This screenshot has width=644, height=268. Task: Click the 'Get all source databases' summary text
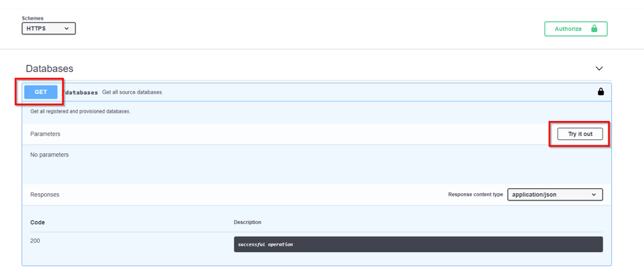(132, 92)
